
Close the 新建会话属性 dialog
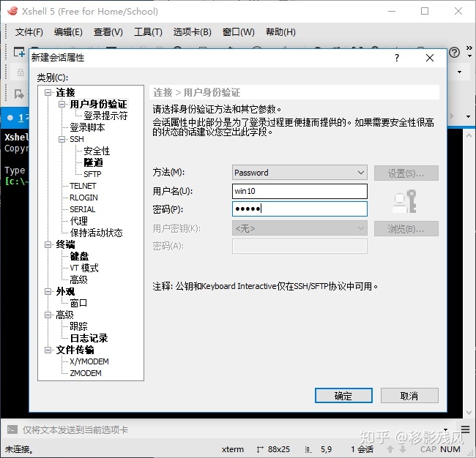click(430, 58)
